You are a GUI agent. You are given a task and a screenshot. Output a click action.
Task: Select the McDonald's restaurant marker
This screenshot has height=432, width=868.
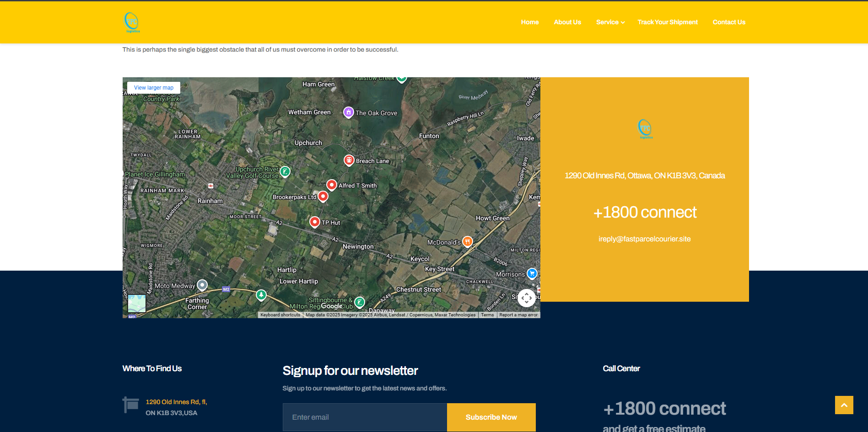click(467, 241)
